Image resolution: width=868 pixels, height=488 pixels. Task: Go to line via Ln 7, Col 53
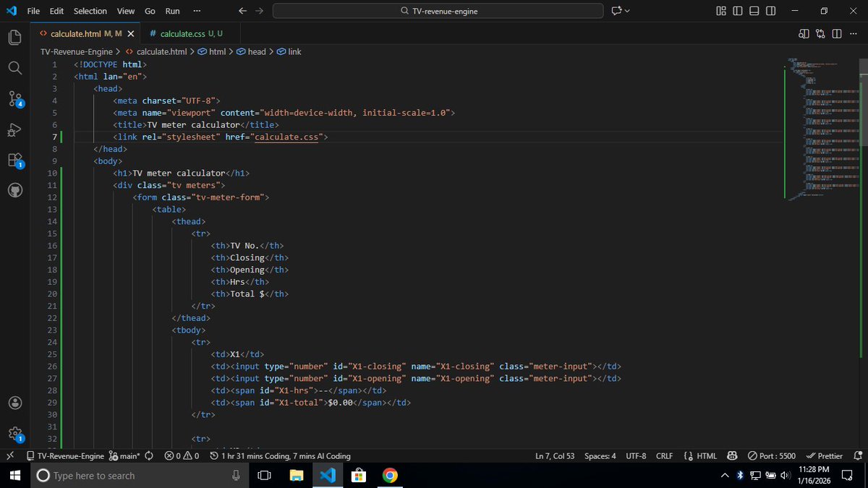(555, 456)
